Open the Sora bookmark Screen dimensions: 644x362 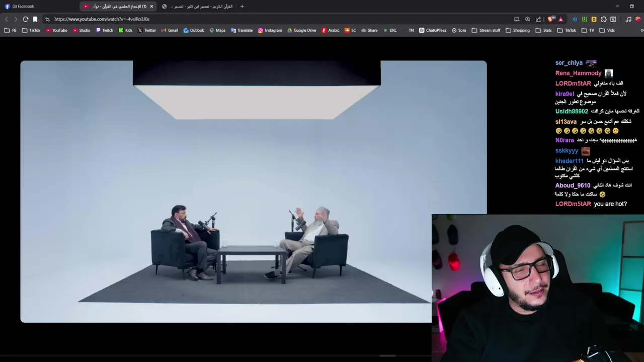click(459, 30)
